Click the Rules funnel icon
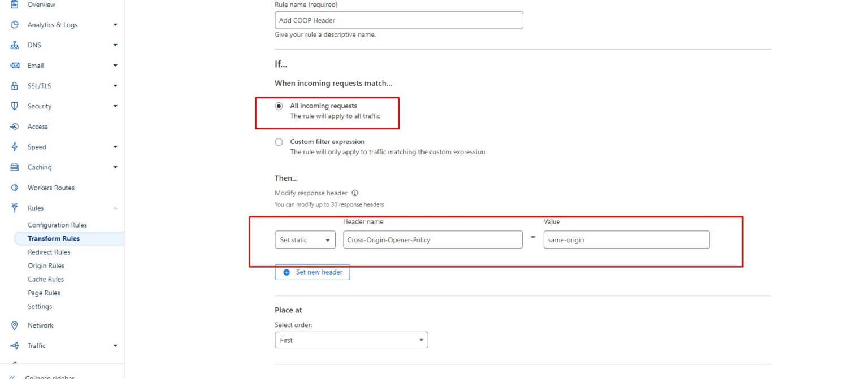 [x=15, y=208]
